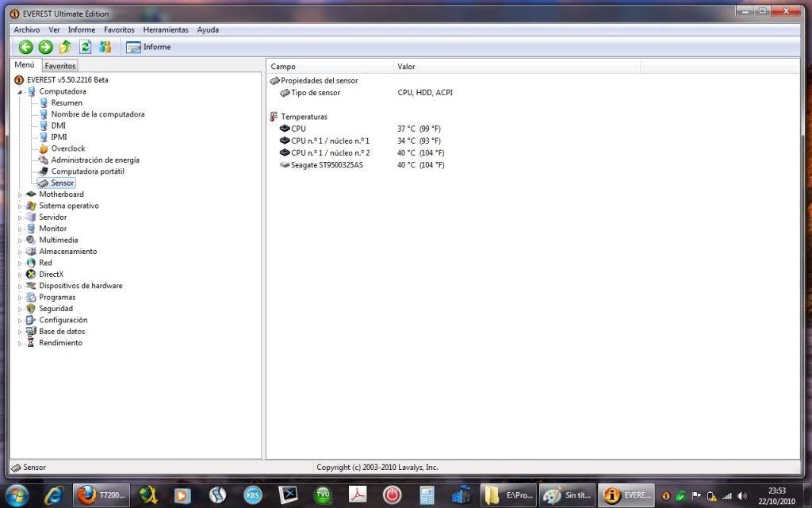812x508 pixels.
Task: Go back with the green left arrow
Action: pyautogui.click(x=25, y=47)
